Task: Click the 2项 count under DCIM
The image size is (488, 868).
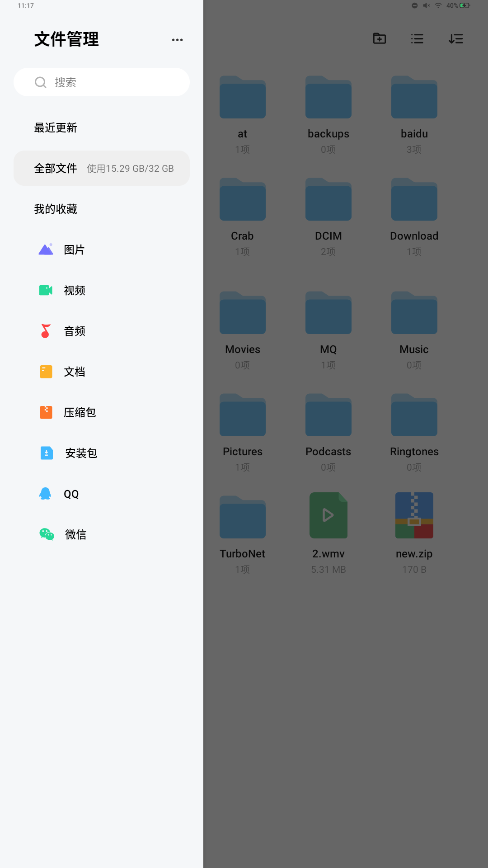Action: 328,252
